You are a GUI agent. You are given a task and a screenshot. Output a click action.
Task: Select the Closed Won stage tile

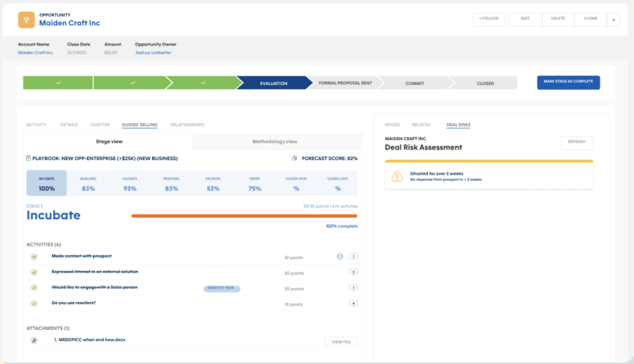coord(296,183)
